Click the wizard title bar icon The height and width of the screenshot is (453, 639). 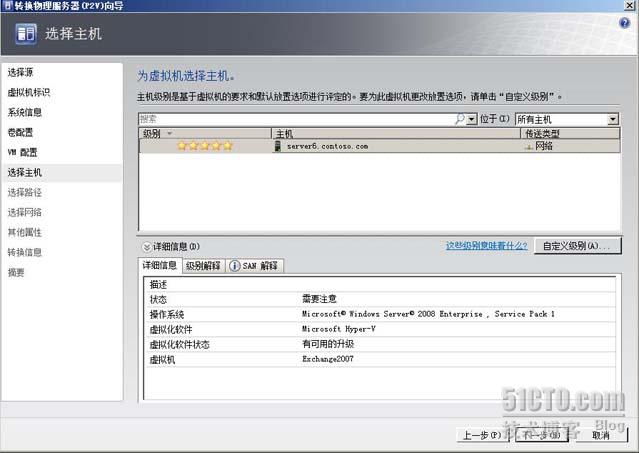7,5
